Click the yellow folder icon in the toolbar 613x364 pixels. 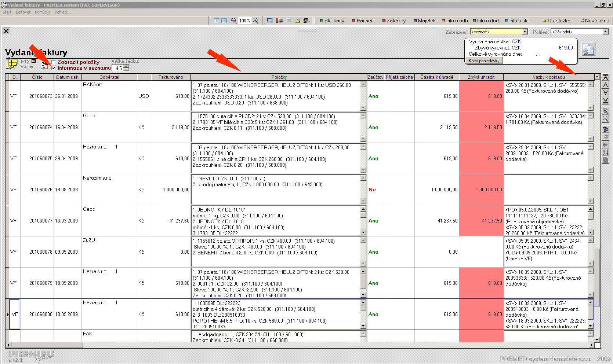click(x=298, y=21)
